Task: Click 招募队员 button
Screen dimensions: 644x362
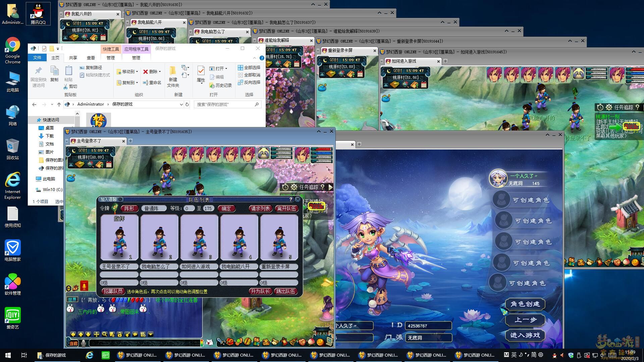Action: tap(113, 291)
